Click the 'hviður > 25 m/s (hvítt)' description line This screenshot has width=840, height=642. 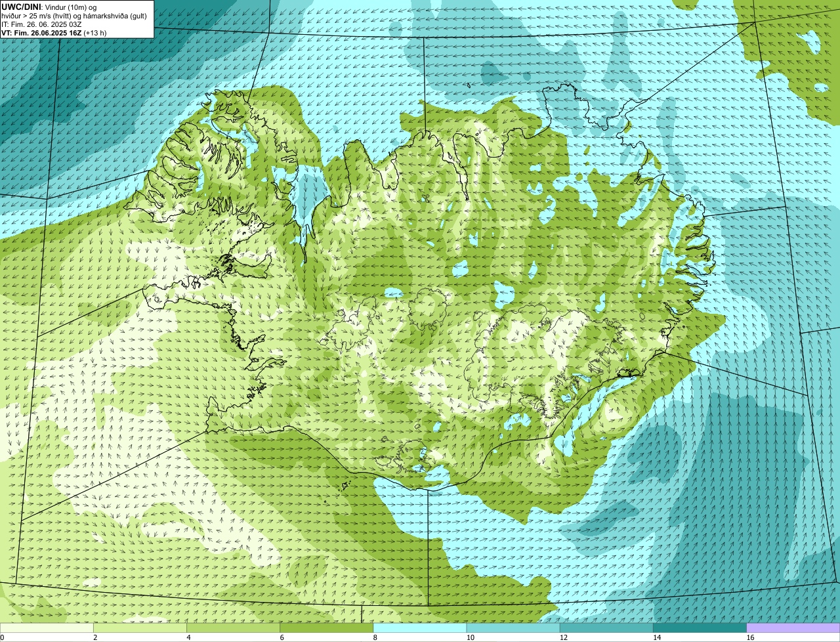pyautogui.click(x=74, y=16)
